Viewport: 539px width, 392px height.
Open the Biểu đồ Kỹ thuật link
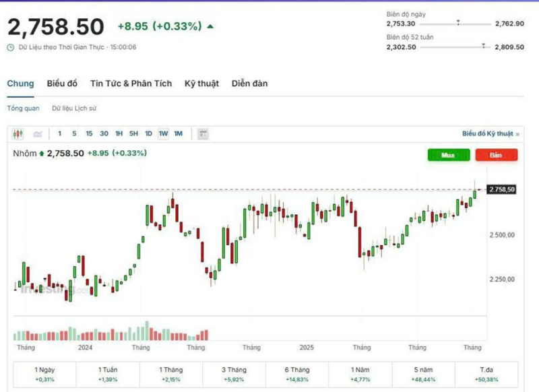tap(490, 133)
